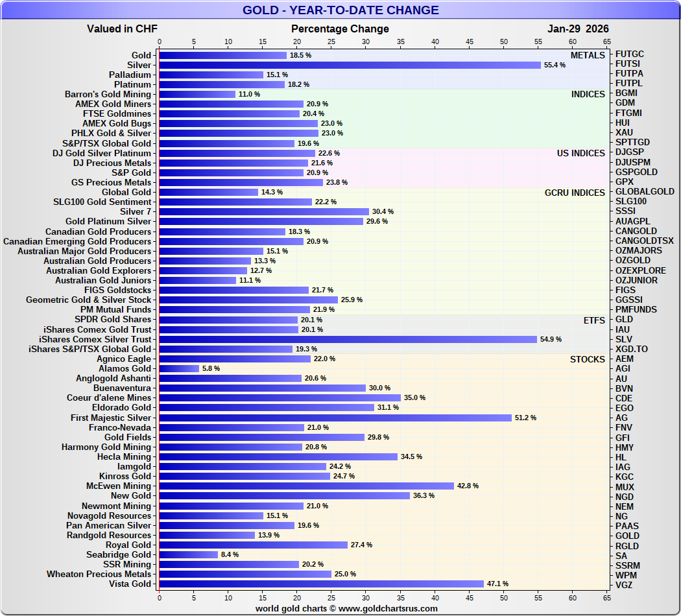Click the 'DJ Precious Metals' label
Viewport: 681px width, 616px height.
click(x=112, y=163)
